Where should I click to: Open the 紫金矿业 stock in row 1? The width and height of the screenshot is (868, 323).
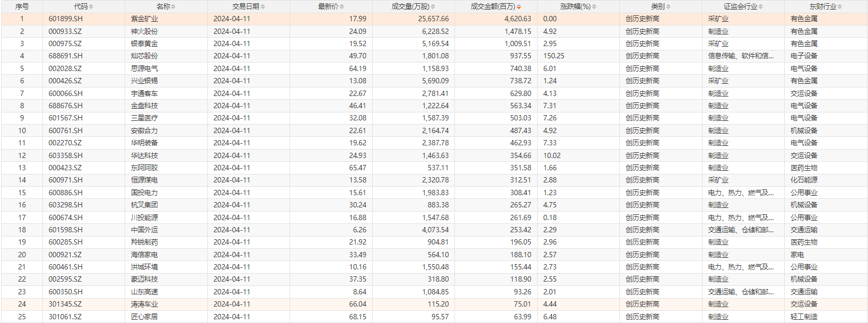point(144,19)
